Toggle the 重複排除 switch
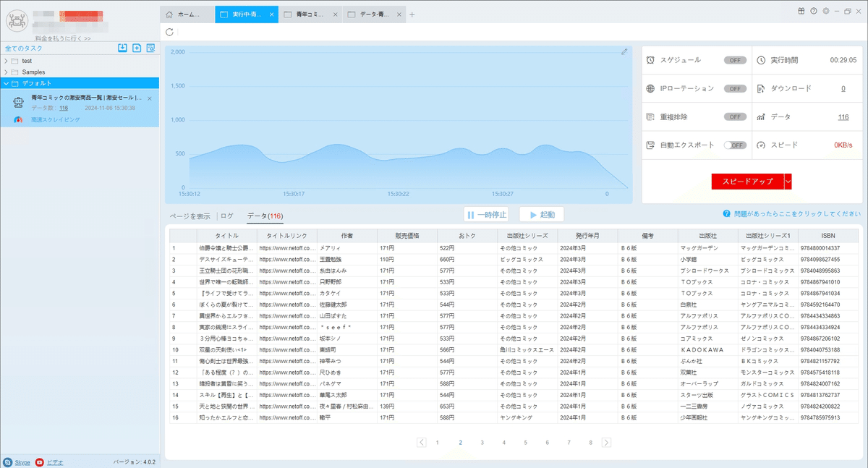 click(735, 116)
